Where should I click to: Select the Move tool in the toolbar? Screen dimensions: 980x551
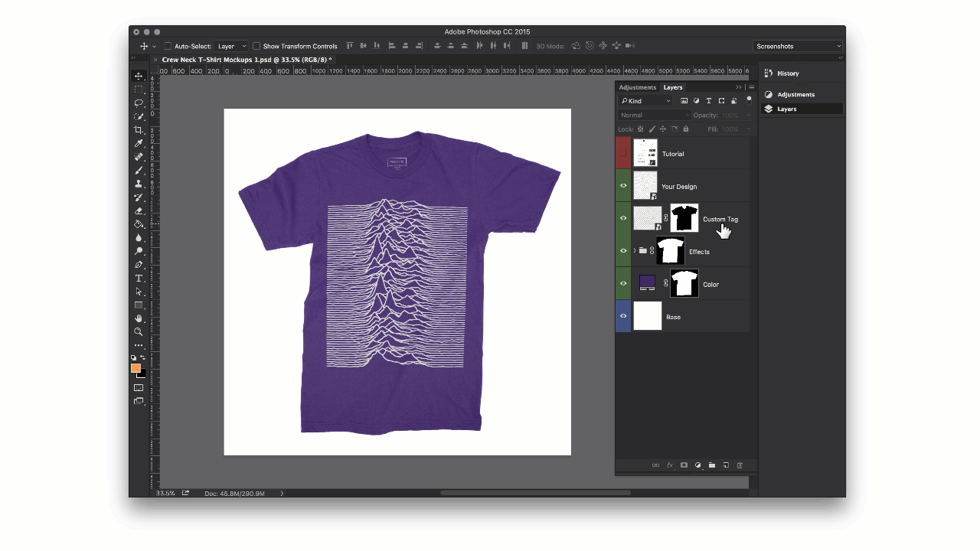(139, 75)
